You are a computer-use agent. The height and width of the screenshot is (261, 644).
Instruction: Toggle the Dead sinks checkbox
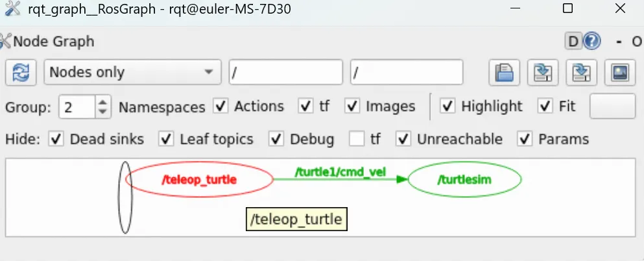coord(56,140)
